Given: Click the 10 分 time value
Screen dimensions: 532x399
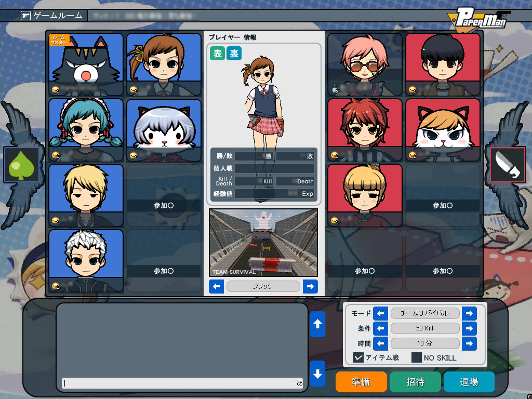Looking at the screenshot, I should (x=425, y=343).
